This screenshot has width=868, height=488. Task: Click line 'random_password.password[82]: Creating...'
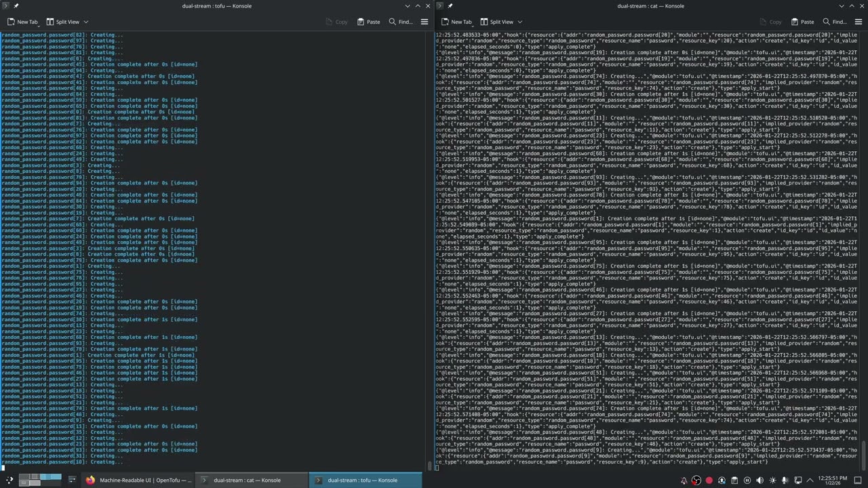tap(62, 35)
